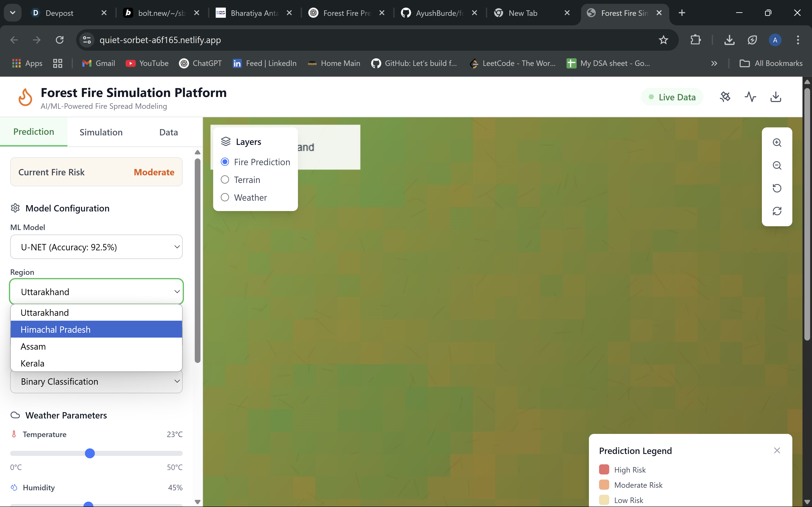Select the Terrain layer radio button
The height and width of the screenshot is (507, 812).
pos(225,180)
